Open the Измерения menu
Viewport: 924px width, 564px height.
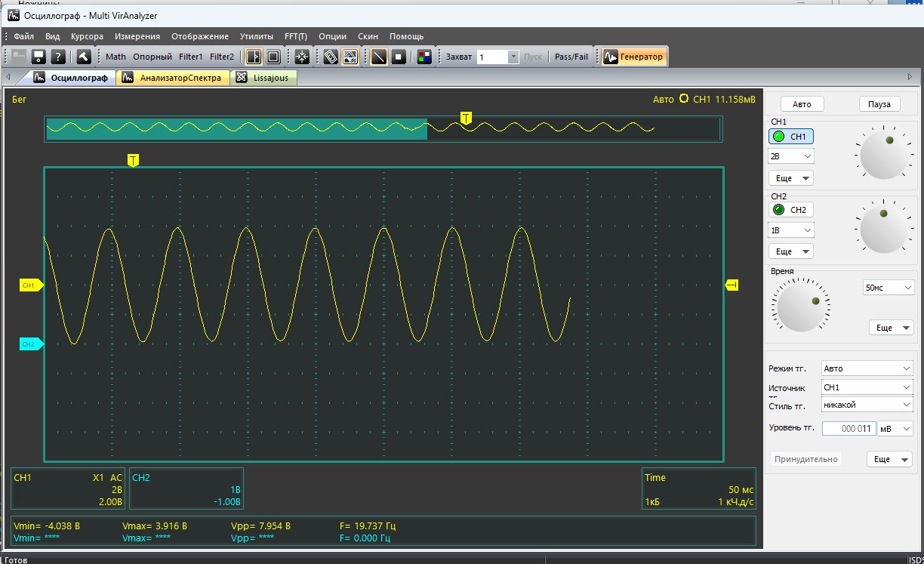(137, 36)
